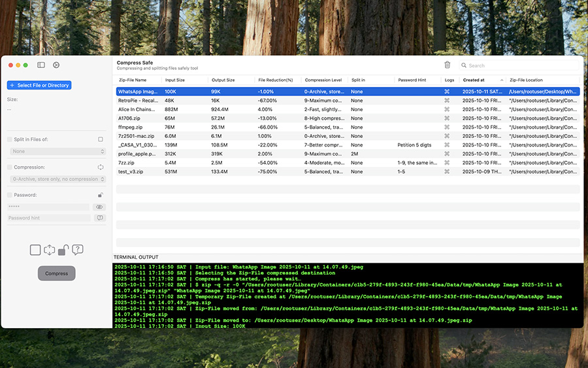
Task: Enable the Password checkbox
Action: tap(9, 195)
